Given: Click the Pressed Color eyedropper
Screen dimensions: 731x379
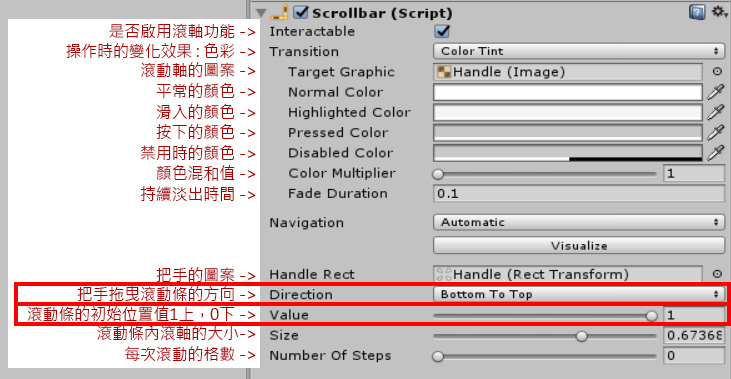Looking at the screenshot, I should 716,132.
